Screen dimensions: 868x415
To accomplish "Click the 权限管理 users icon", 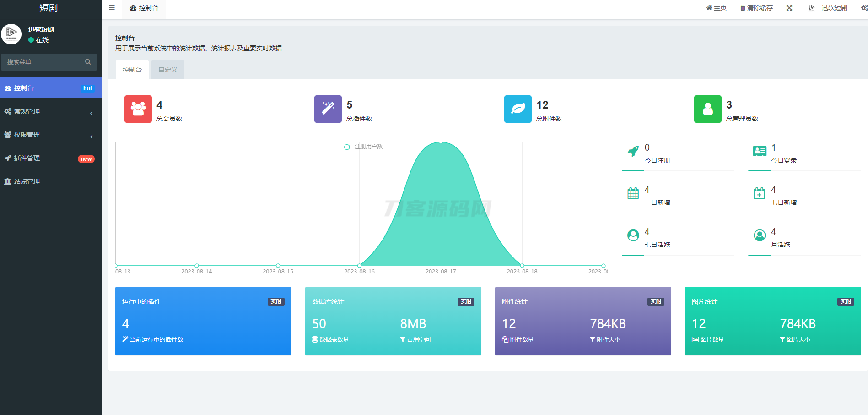I will [x=7, y=135].
